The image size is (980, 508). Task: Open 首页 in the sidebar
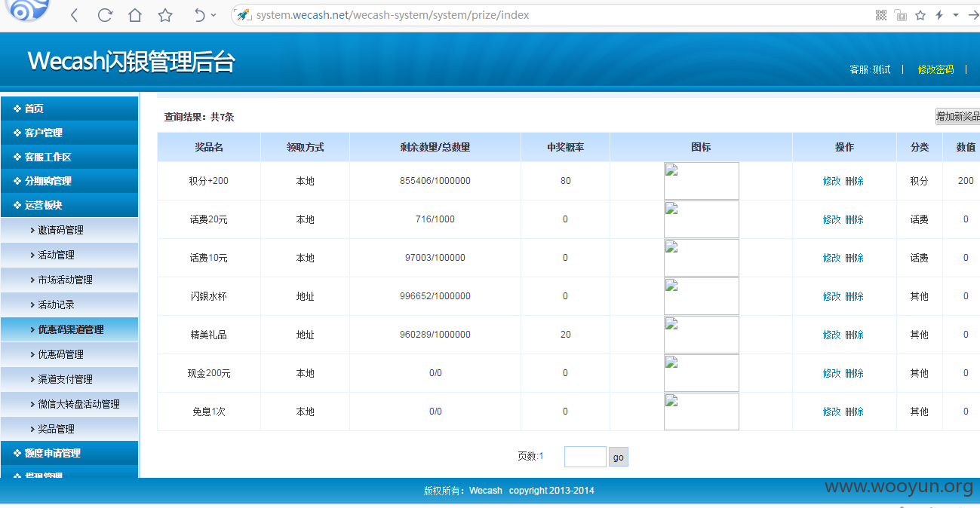tap(69, 109)
